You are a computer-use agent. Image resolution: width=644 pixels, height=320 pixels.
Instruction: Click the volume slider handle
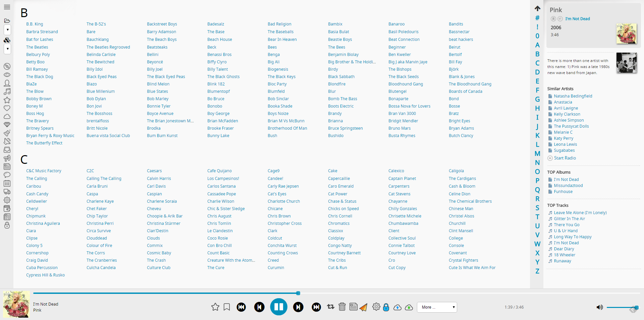(636, 307)
